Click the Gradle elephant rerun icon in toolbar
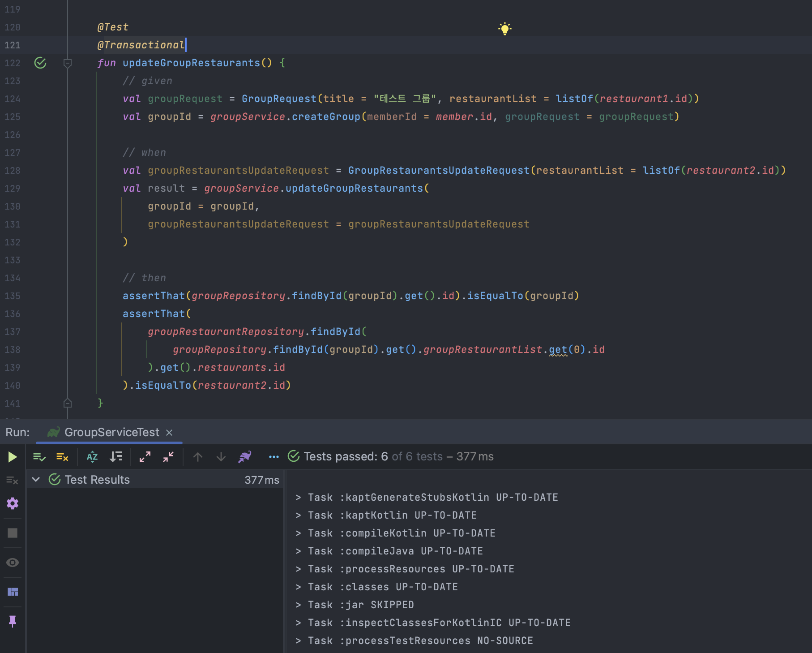 245,457
